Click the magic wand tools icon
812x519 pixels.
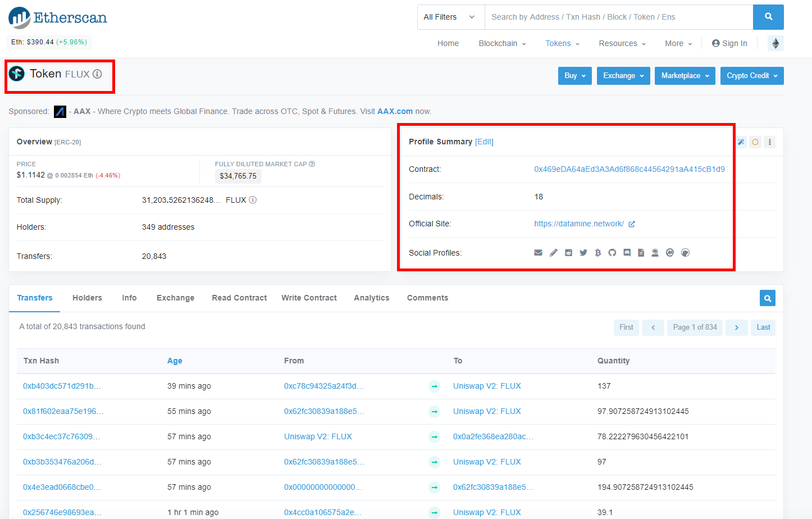click(741, 142)
